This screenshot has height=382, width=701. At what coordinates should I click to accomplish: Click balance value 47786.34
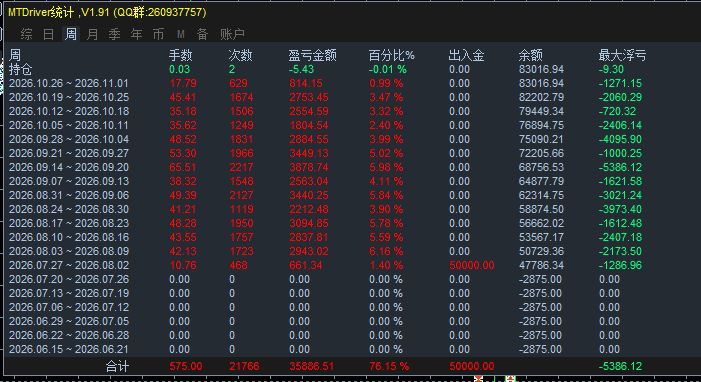[541, 265]
